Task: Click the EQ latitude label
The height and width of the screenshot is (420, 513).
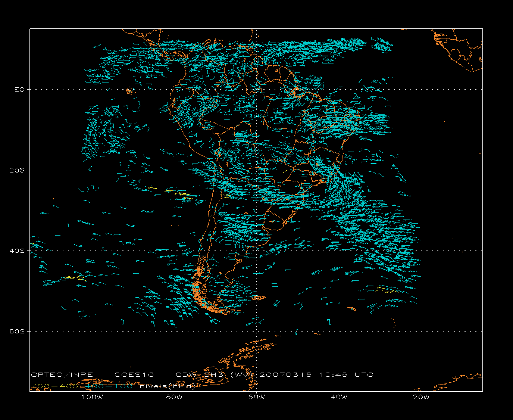Action: pyautogui.click(x=19, y=90)
